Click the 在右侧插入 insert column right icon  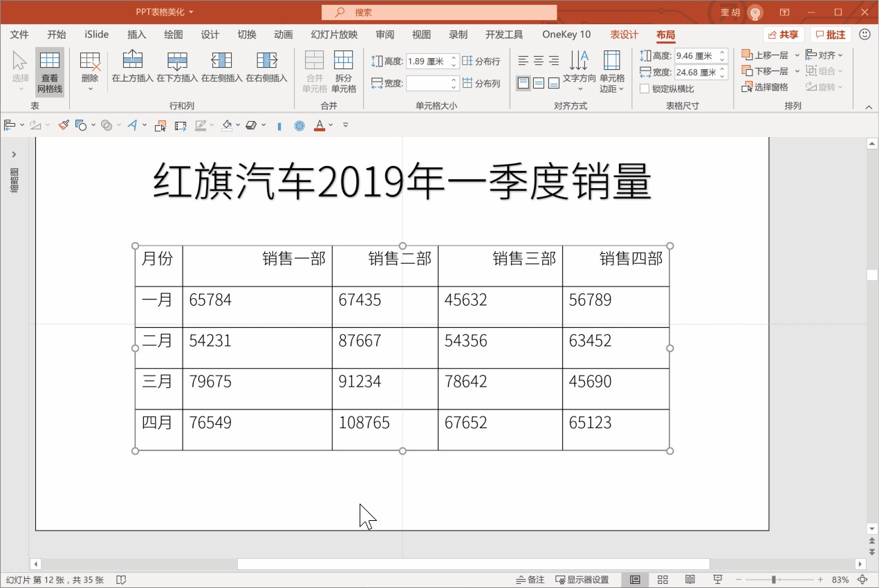(266, 60)
